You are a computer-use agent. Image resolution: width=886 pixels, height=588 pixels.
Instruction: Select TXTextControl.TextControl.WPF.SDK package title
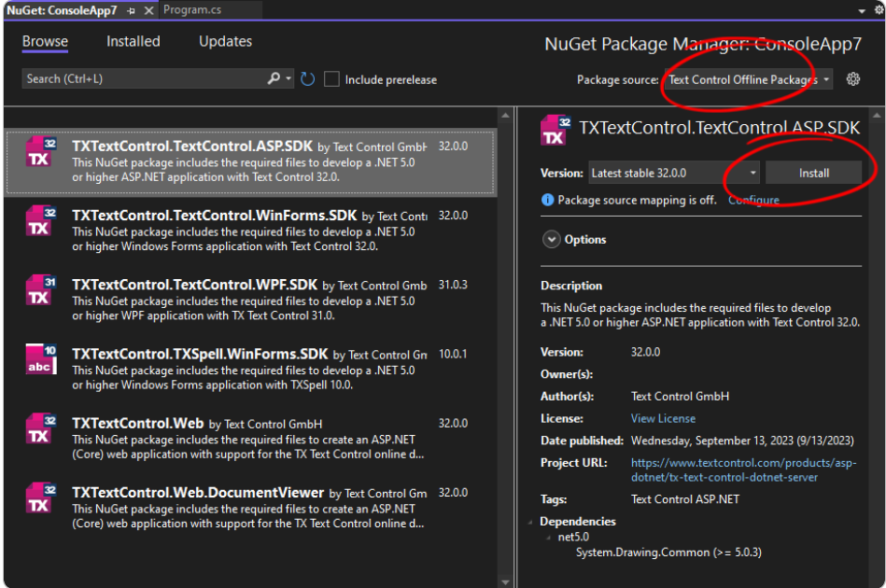[x=194, y=285]
